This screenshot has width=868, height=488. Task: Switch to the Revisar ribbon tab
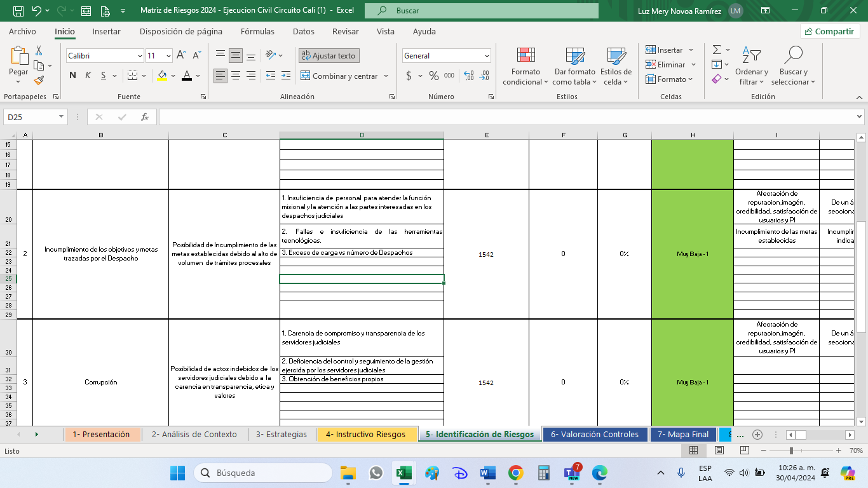(346, 31)
